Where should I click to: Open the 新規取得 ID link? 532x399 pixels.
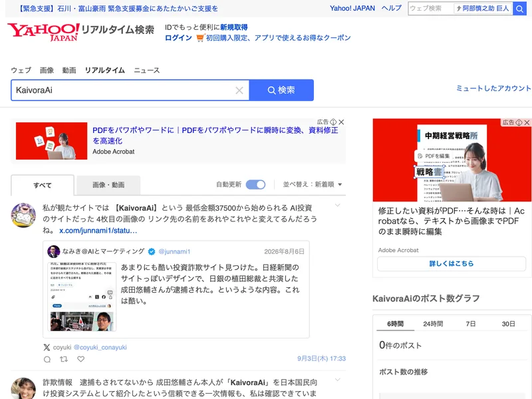pyautogui.click(x=234, y=27)
